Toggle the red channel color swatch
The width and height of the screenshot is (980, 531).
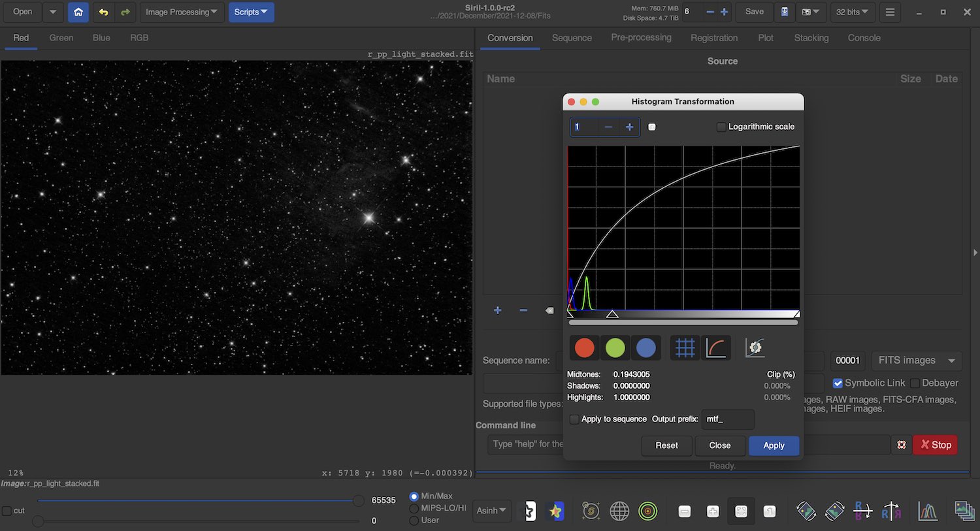tap(584, 348)
